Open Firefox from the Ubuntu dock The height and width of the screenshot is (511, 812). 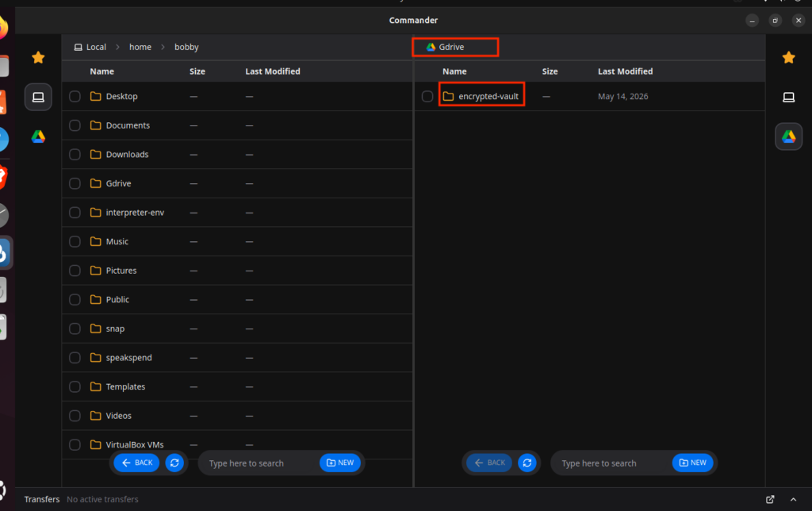tap(2, 27)
